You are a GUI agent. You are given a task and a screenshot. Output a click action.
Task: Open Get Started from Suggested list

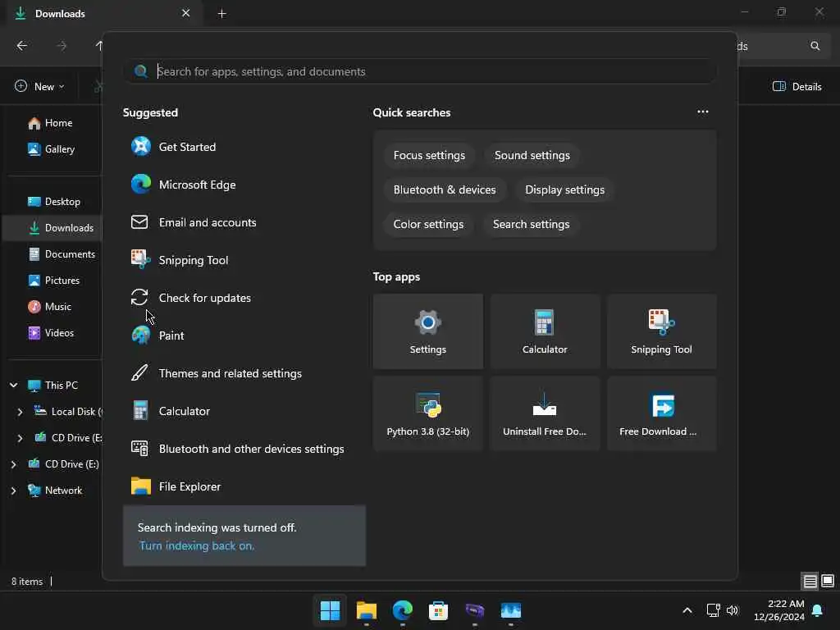(x=244, y=147)
